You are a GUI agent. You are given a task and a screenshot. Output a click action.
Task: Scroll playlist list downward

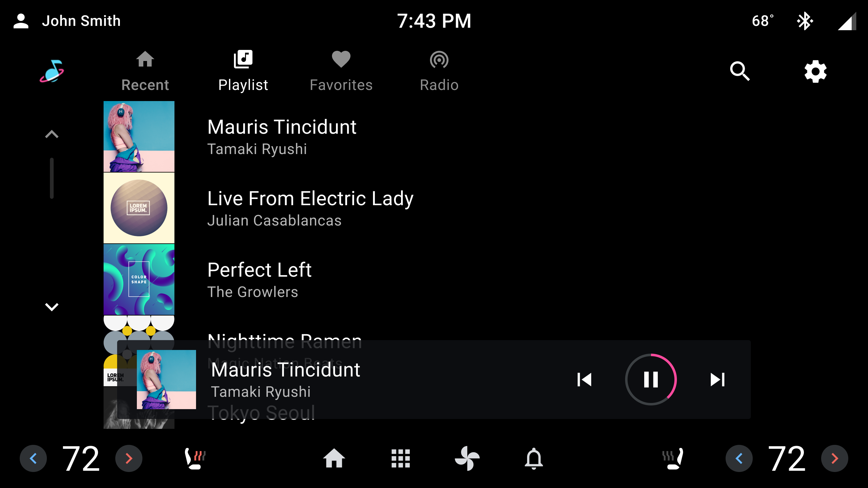pos(52,307)
